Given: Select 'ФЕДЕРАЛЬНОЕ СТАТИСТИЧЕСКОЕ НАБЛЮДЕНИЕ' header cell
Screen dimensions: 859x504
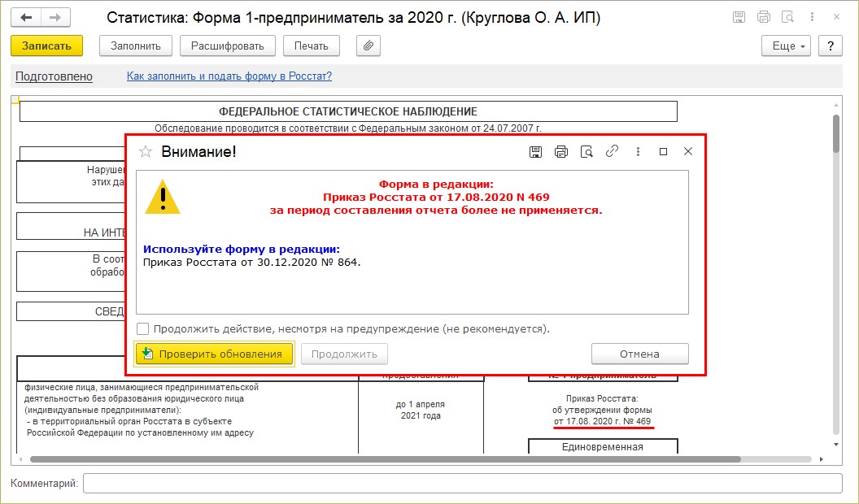Looking at the screenshot, I should pos(348,111).
